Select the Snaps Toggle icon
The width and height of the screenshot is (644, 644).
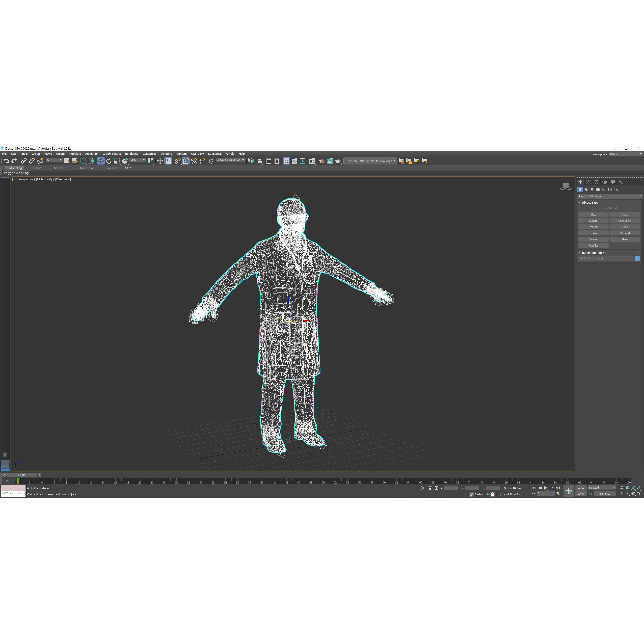point(177,161)
